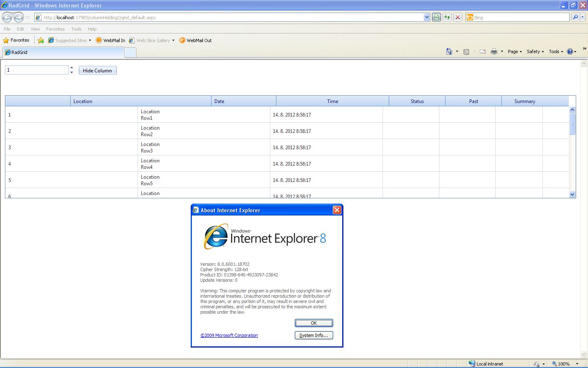Click the blue Help question icon
The height and width of the screenshot is (368, 588).
click(x=570, y=52)
